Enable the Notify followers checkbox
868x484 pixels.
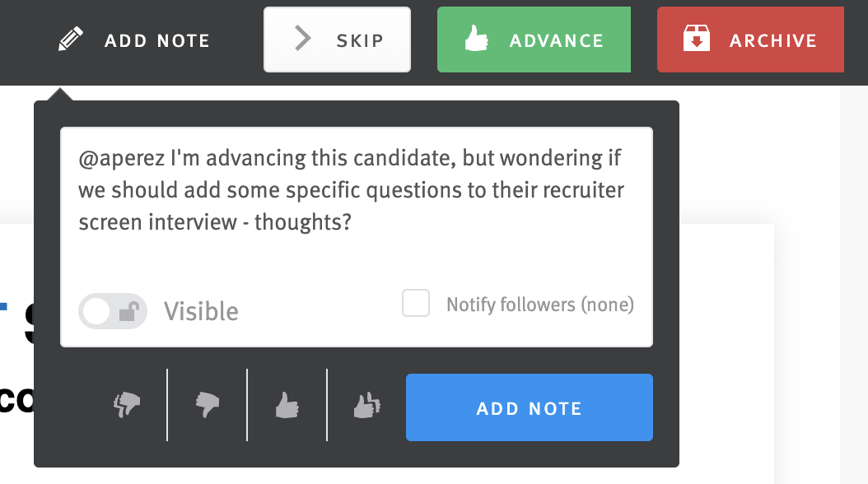pyautogui.click(x=416, y=303)
